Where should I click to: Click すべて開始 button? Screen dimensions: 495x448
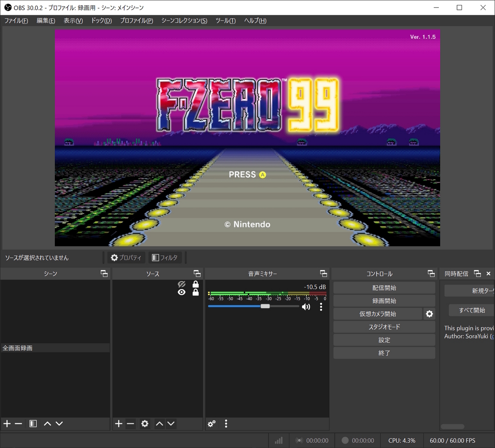tap(471, 310)
